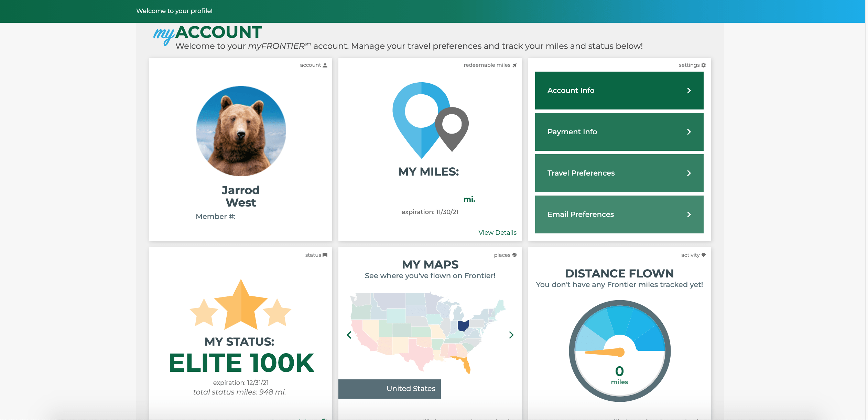Open Payment Info settings
This screenshot has height=420, width=868.
[619, 132]
